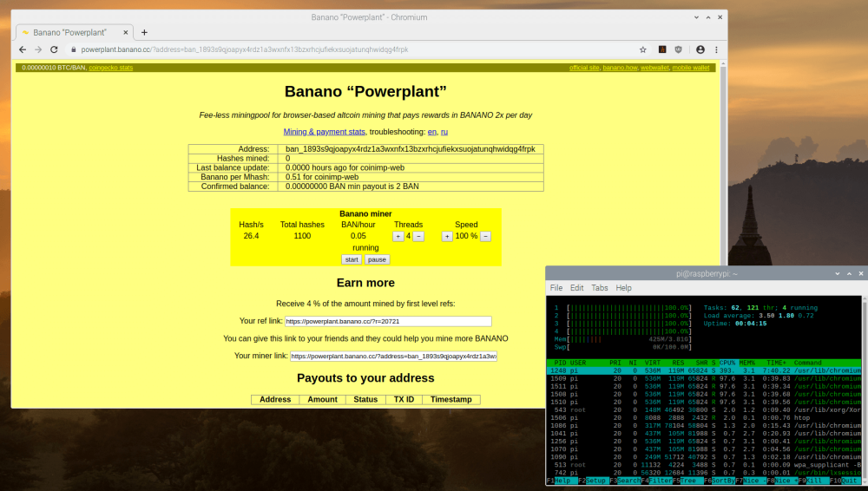
Task: Open the terminal Edit menu
Action: coord(577,288)
